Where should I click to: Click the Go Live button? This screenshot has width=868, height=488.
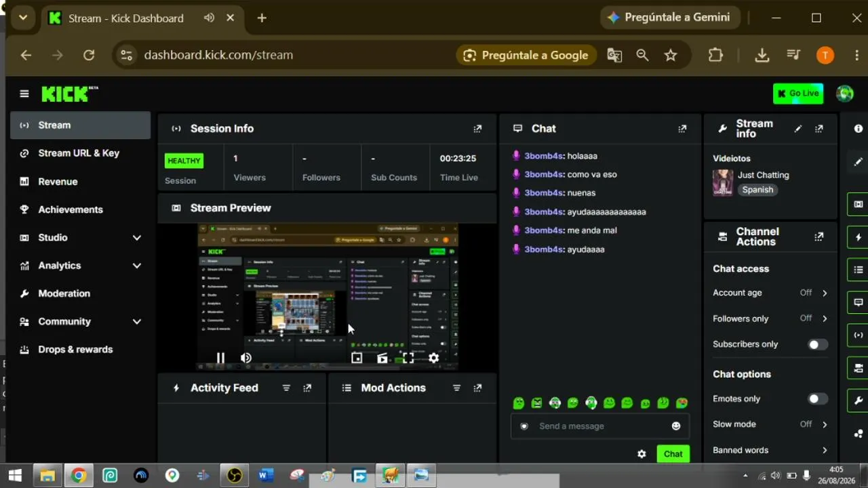point(798,94)
